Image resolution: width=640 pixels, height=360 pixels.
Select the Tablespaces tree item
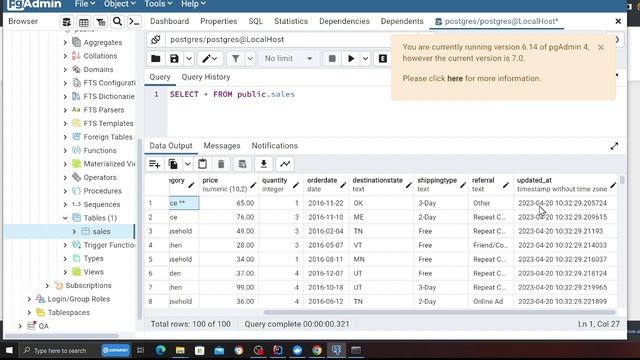69,313
